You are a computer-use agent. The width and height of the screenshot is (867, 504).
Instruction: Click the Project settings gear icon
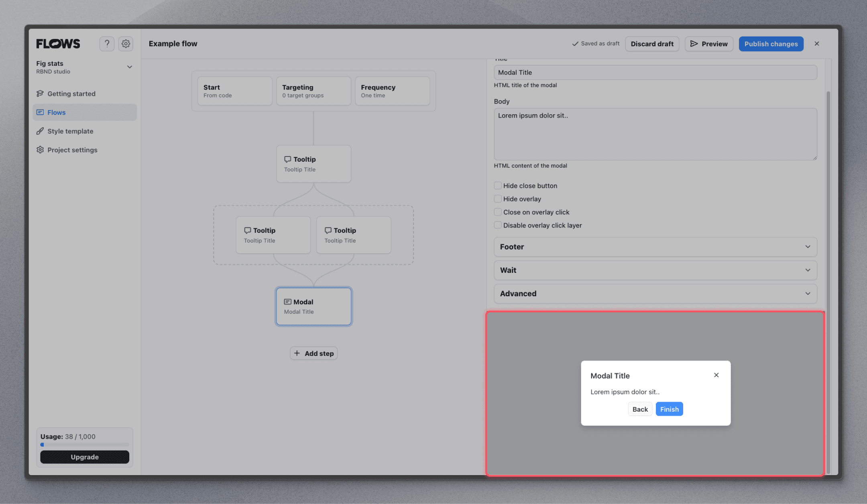tap(40, 150)
